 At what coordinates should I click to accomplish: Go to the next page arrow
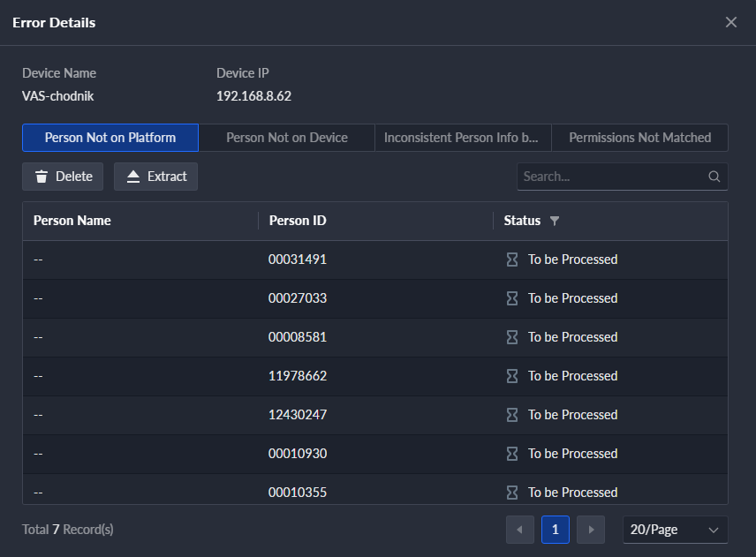tap(591, 530)
